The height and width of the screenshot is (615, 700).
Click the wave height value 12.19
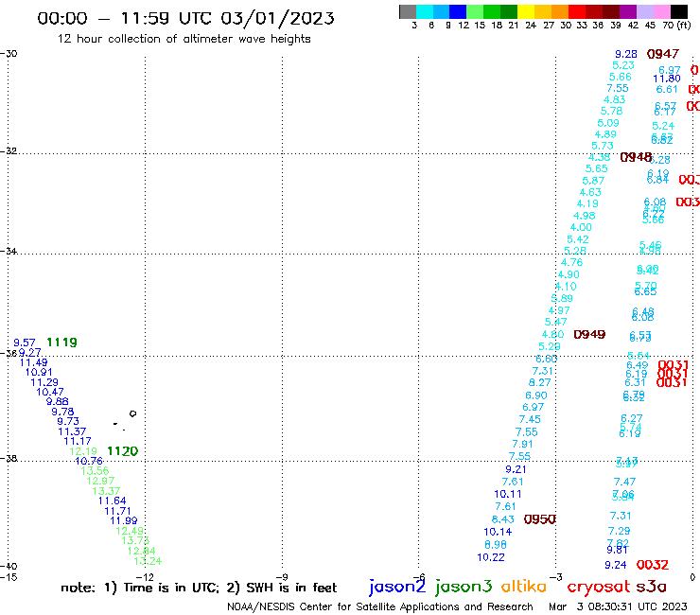(83, 451)
